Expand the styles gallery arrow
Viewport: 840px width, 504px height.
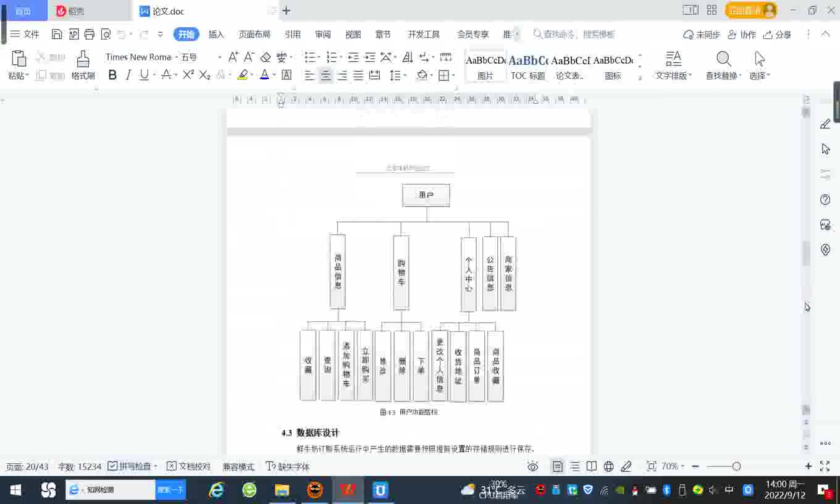640,78
